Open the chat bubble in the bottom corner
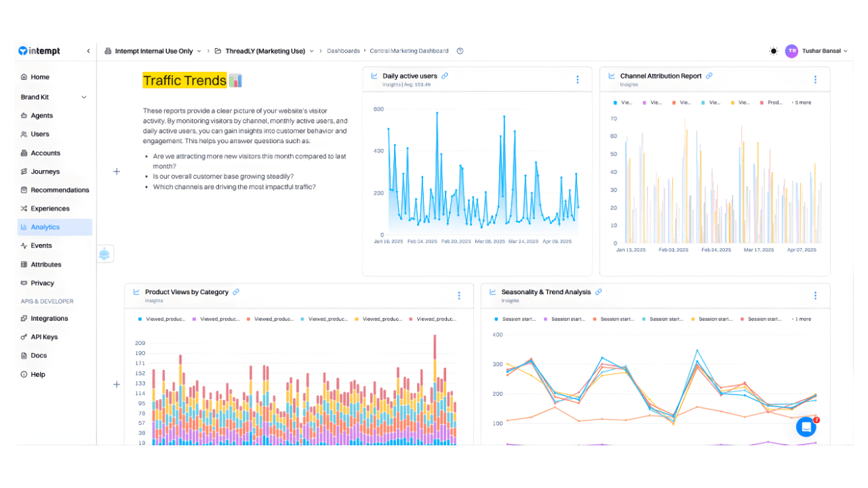868x488 pixels. [806, 426]
